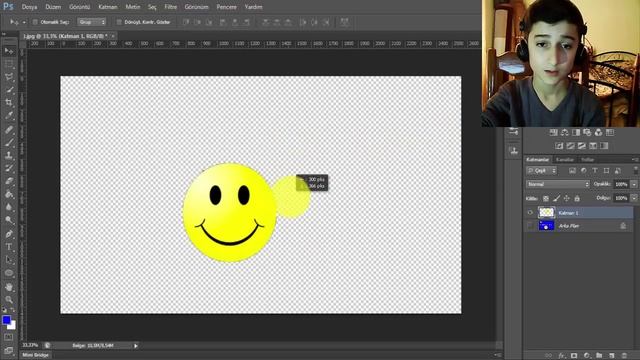Select the Pen tool
This screenshot has height=360, width=640.
(x=9, y=234)
